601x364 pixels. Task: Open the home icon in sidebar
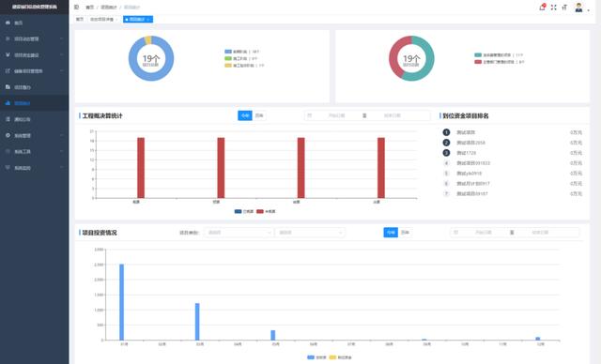(x=8, y=23)
